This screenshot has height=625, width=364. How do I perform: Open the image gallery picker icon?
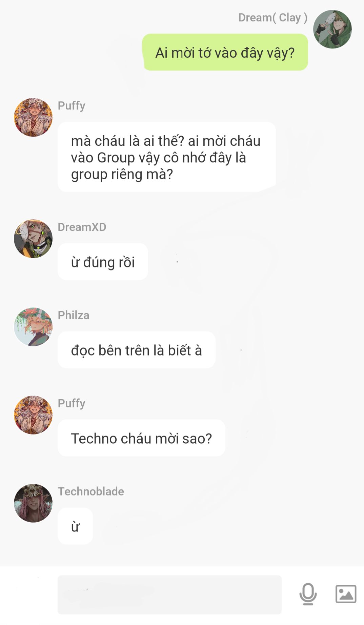pyautogui.click(x=346, y=594)
